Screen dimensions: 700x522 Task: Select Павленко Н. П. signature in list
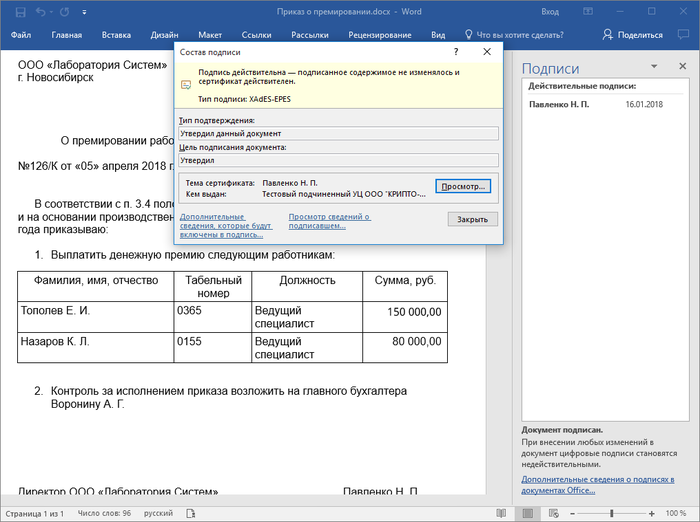pos(558,103)
